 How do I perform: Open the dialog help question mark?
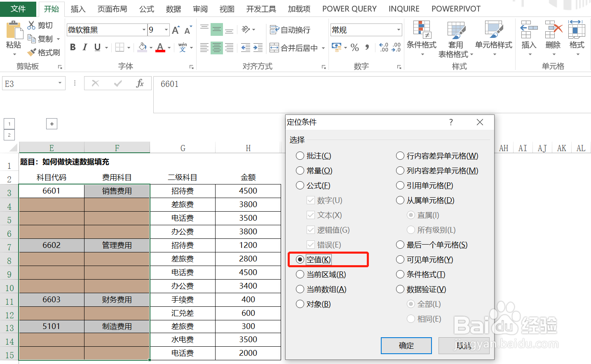pyautogui.click(x=451, y=122)
